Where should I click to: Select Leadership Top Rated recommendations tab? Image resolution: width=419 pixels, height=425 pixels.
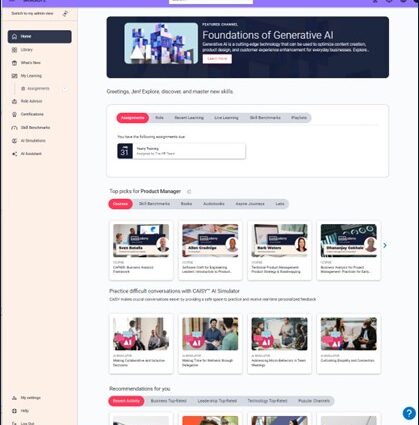pos(217,401)
